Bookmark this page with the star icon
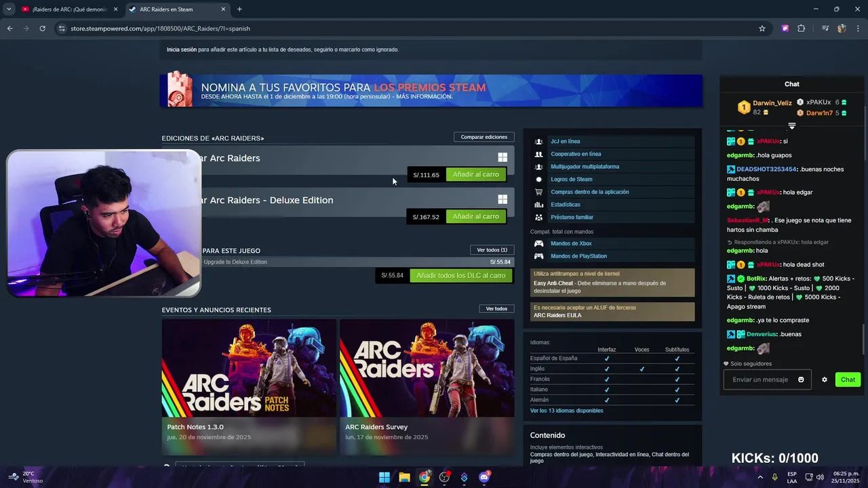Screen dimensions: 868x488 click(762, 28)
